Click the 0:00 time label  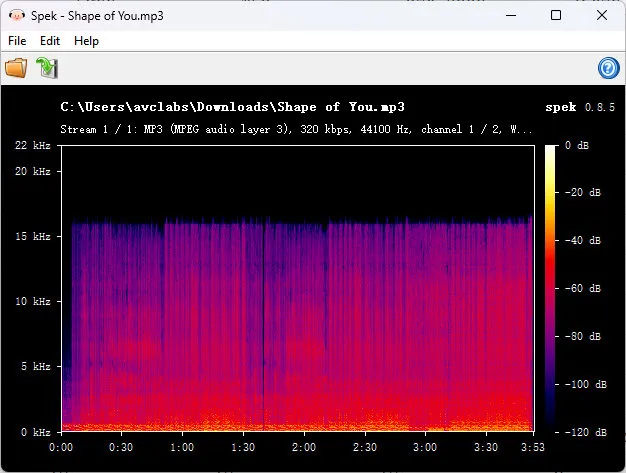click(x=61, y=447)
